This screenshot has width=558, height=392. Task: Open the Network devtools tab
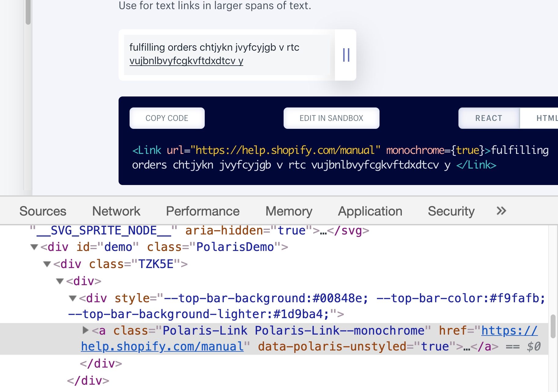(116, 211)
